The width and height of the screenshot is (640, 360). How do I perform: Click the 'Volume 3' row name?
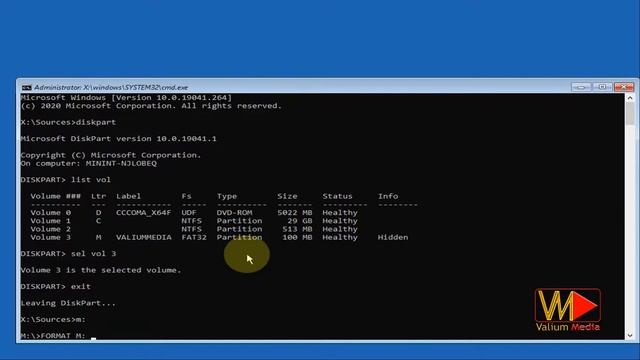coord(51,237)
